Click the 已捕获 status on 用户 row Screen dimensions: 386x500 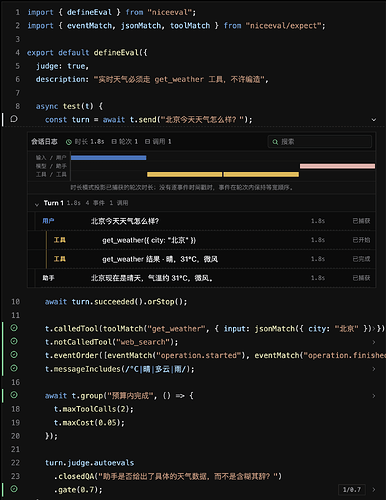[361, 221]
